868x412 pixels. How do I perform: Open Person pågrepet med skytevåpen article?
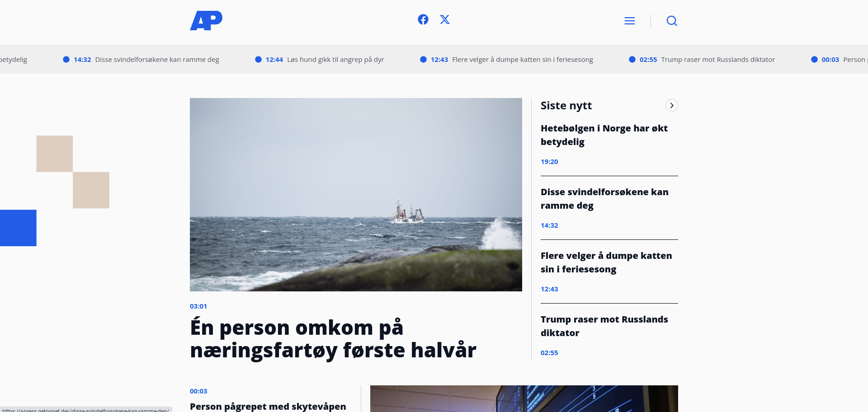coord(268,406)
